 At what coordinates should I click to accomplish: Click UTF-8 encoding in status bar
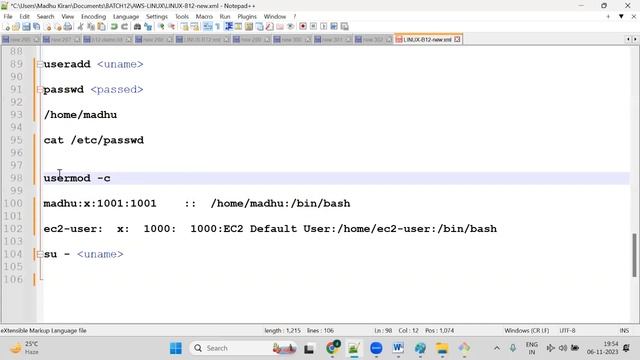(x=567, y=331)
